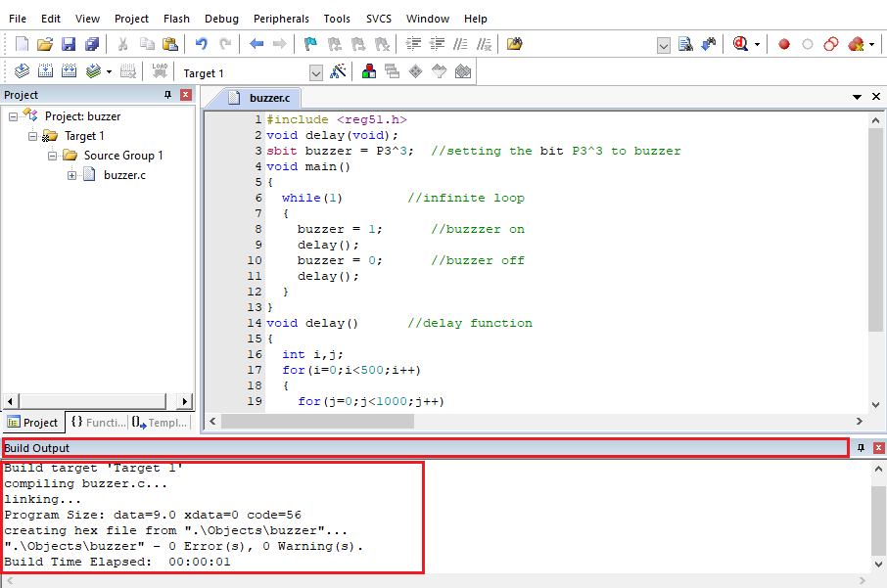Image resolution: width=887 pixels, height=588 pixels.
Task: Click the Cut scissors icon
Action: point(122,44)
